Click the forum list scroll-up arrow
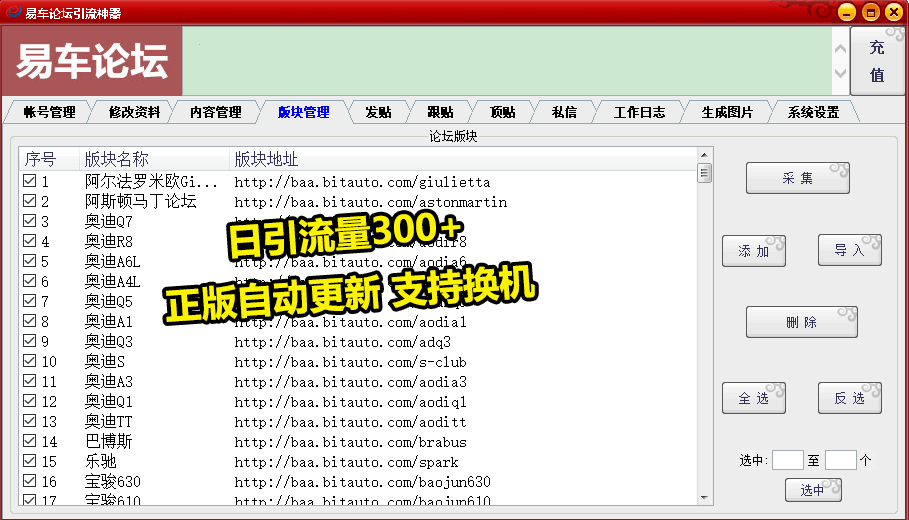 704,155
